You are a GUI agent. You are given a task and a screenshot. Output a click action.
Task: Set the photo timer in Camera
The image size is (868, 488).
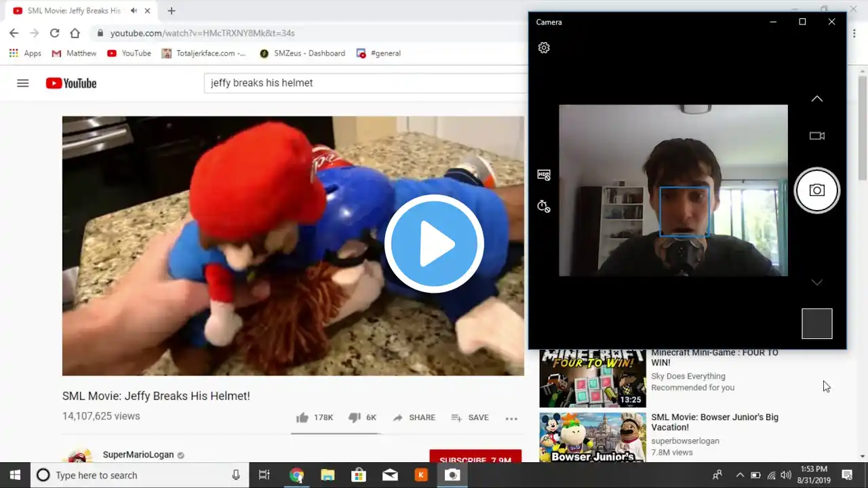click(544, 206)
